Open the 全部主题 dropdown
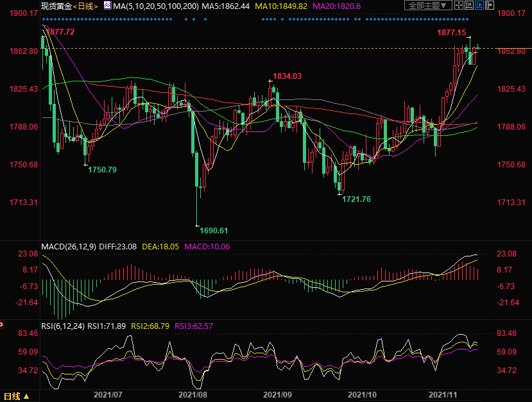This screenshot has width=532, height=402. pos(427,6)
